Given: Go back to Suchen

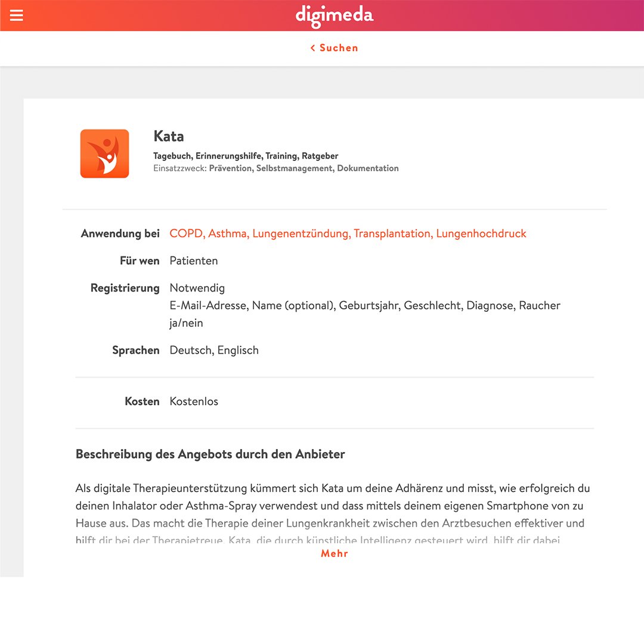Looking at the screenshot, I should [x=335, y=48].
